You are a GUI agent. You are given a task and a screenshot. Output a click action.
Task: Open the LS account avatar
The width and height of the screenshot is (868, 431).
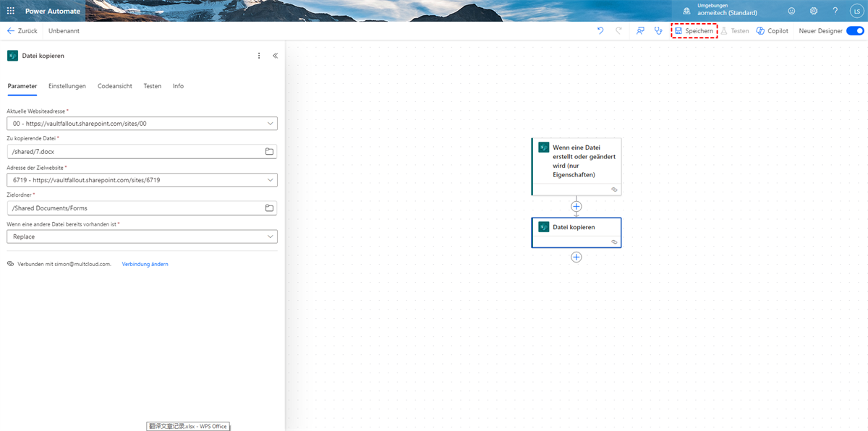coord(856,11)
